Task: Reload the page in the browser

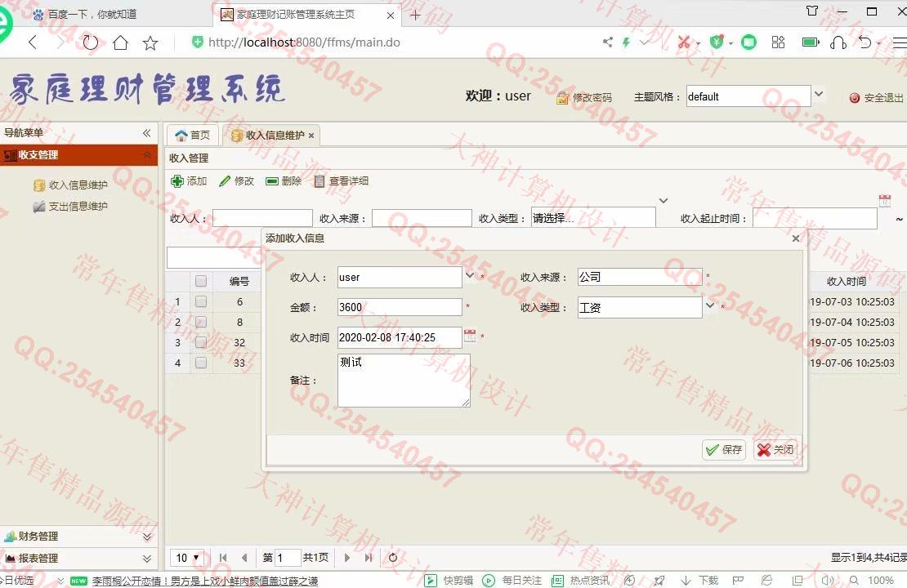Action: [x=90, y=42]
